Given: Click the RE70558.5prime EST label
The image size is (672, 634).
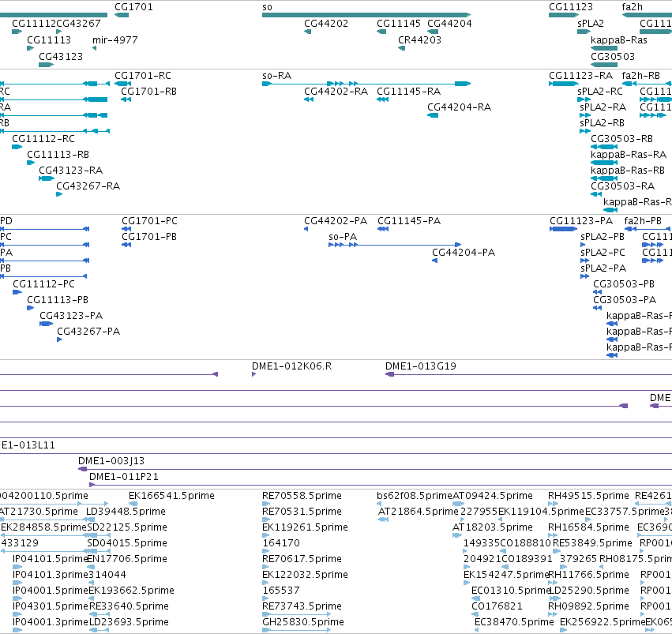Looking at the screenshot, I should pyautogui.click(x=302, y=496).
